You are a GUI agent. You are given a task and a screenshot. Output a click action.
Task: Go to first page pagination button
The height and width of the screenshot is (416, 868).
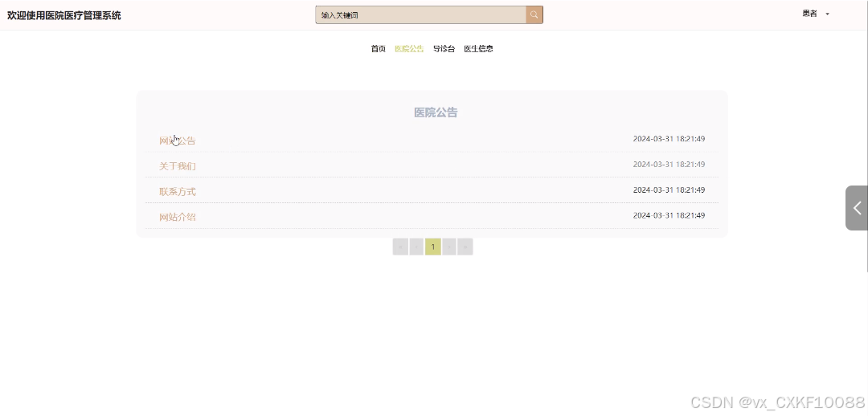point(400,247)
